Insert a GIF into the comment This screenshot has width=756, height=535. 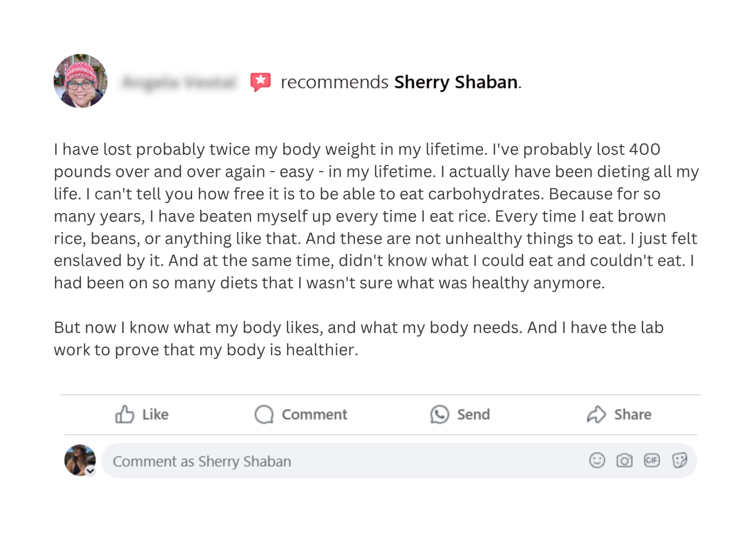pyautogui.click(x=652, y=461)
